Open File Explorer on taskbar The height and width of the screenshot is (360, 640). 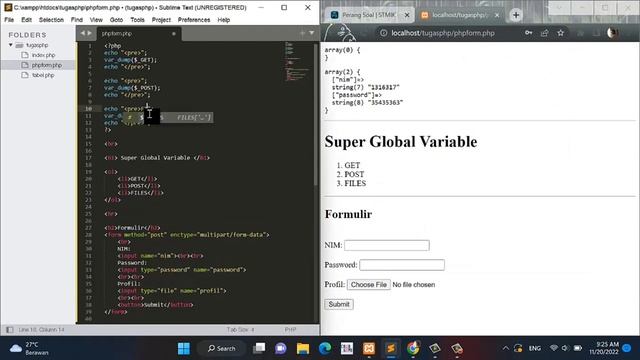(303, 348)
